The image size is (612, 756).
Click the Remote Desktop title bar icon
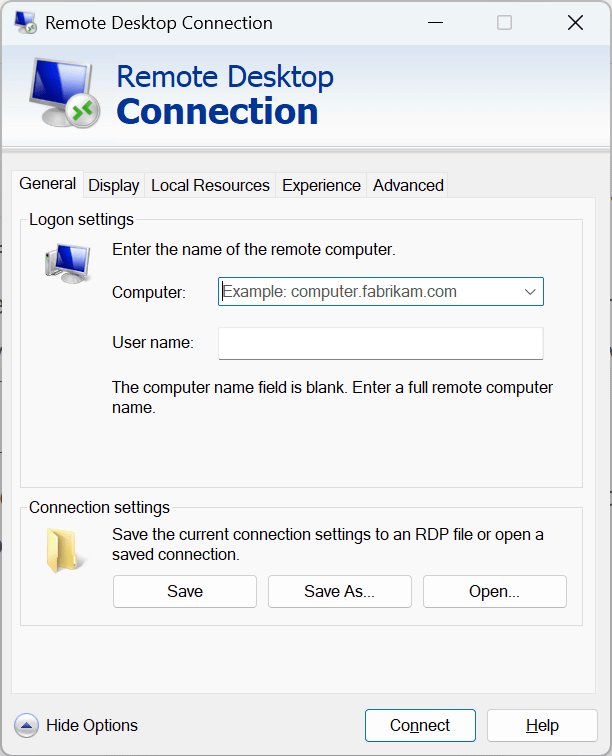pos(26,23)
